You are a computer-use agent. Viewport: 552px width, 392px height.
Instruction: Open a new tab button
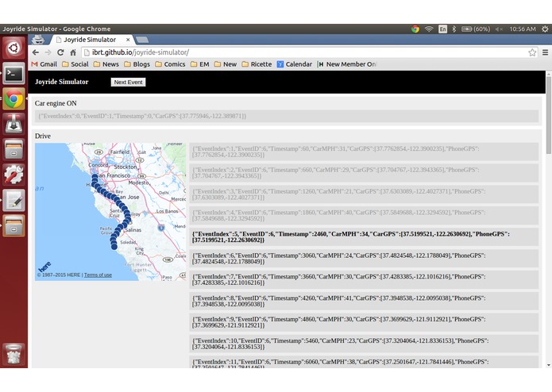point(142,40)
